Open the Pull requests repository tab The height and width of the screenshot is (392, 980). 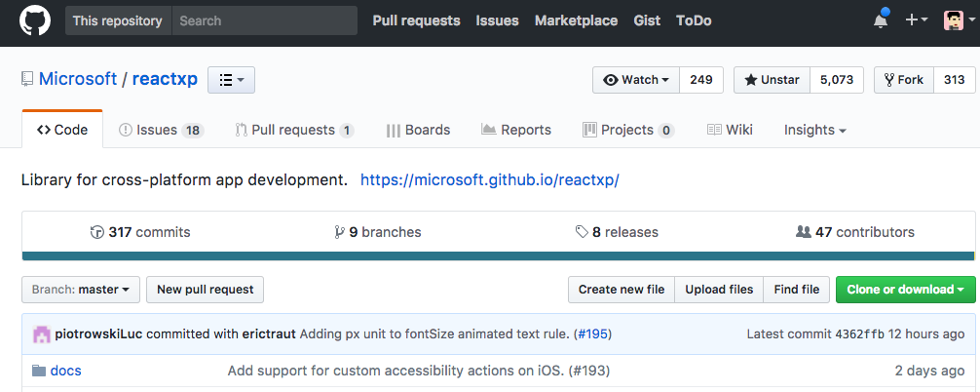293,130
